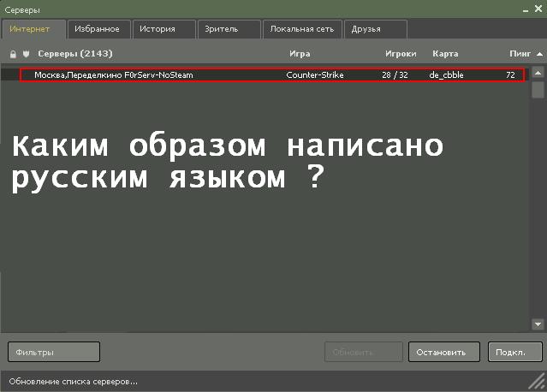Open the История tab

pos(164,29)
